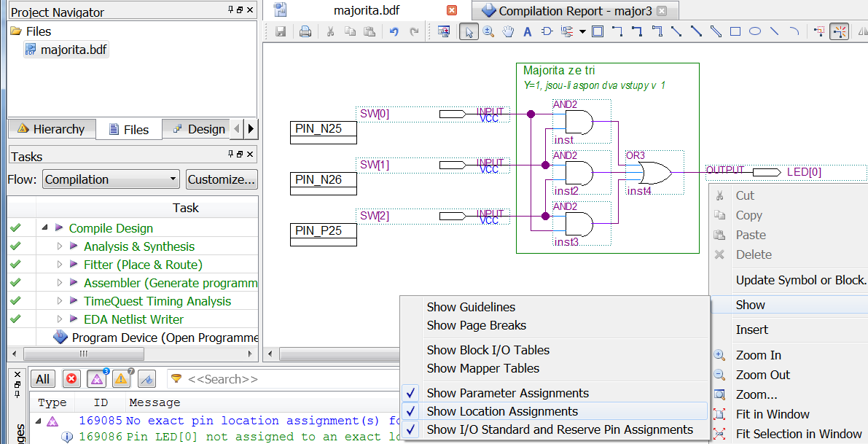The height and width of the screenshot is (444, 868).
Task: Toggle the rubberbanding tool icon
Action: coord(840,31)
